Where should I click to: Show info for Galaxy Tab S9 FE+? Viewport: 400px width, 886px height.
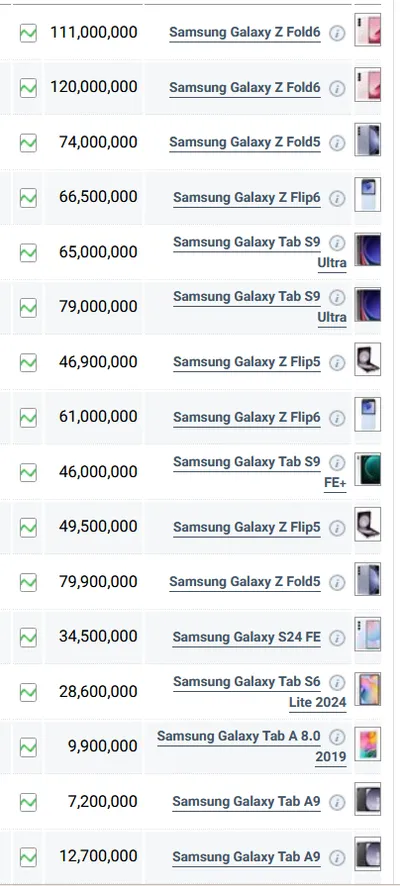click(x=337, y=463)
